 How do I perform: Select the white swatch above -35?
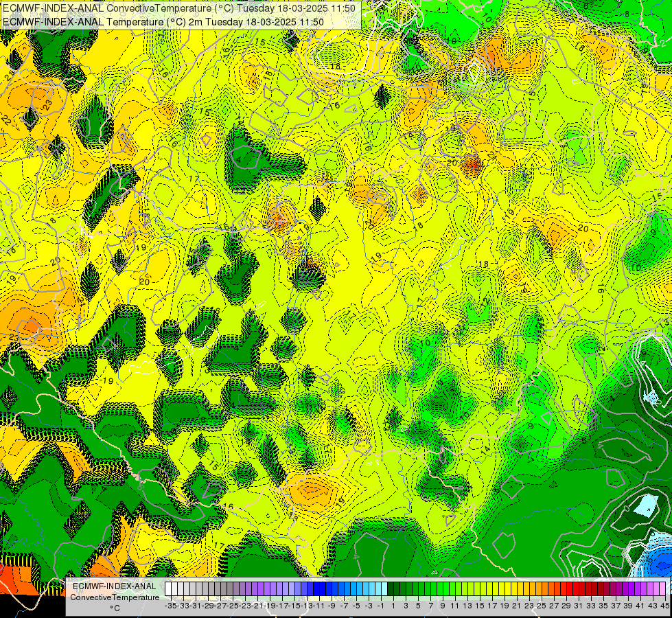click(x=168, y=588)
